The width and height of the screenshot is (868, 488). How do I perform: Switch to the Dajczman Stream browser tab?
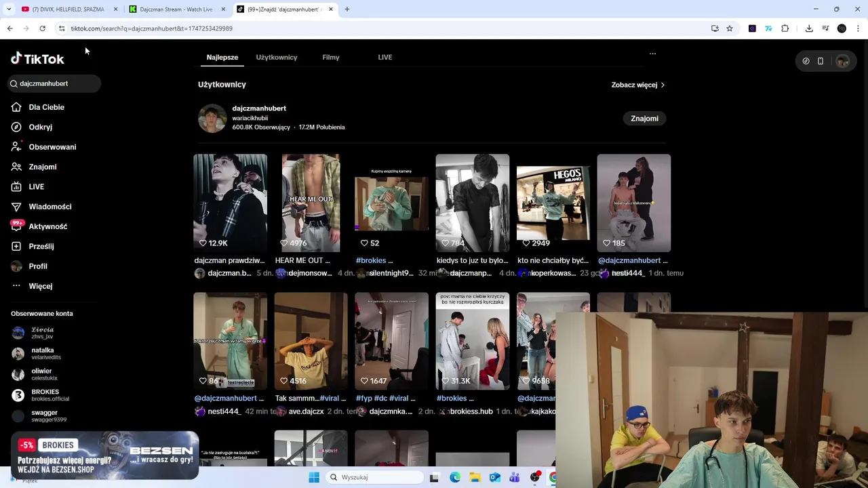click(x=176, y=9)
